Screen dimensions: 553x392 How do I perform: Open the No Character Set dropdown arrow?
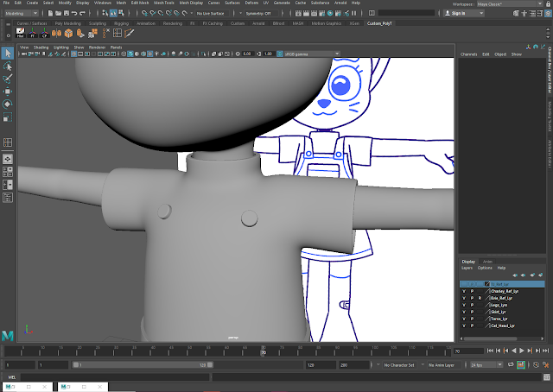point(378,364)
